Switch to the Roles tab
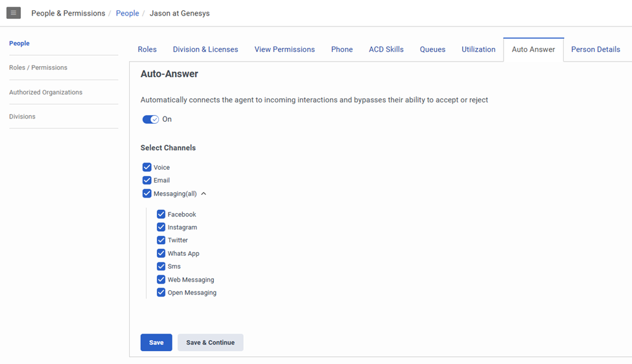Screen dimensions: 632x364 pos(147,49)
